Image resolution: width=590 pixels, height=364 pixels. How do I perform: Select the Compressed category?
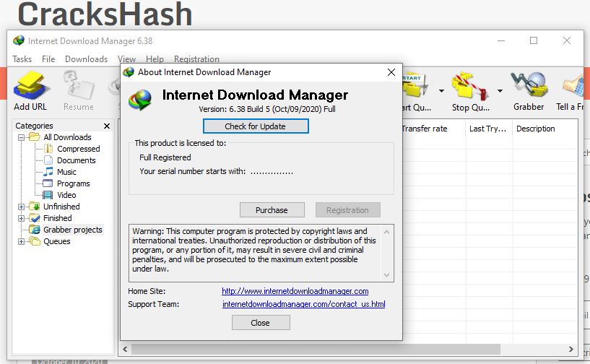pos(78,149)
